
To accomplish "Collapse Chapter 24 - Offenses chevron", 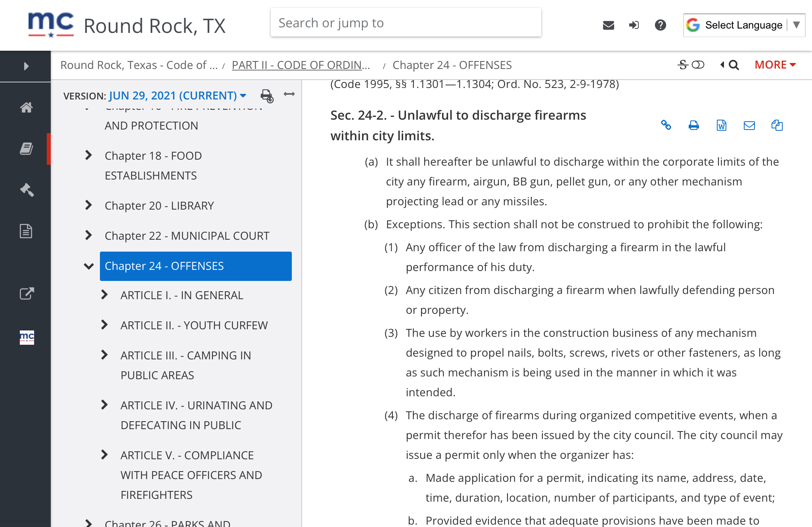I will tap(89, 266).
